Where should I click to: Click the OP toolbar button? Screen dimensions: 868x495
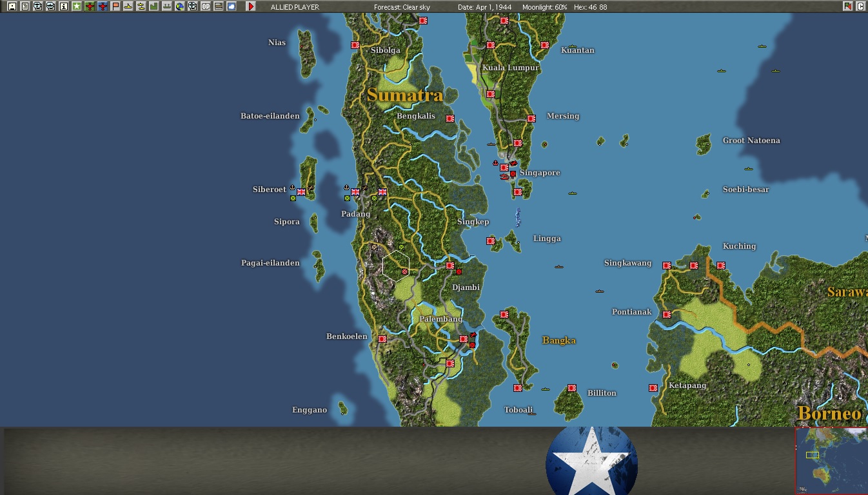pos(206,6)
